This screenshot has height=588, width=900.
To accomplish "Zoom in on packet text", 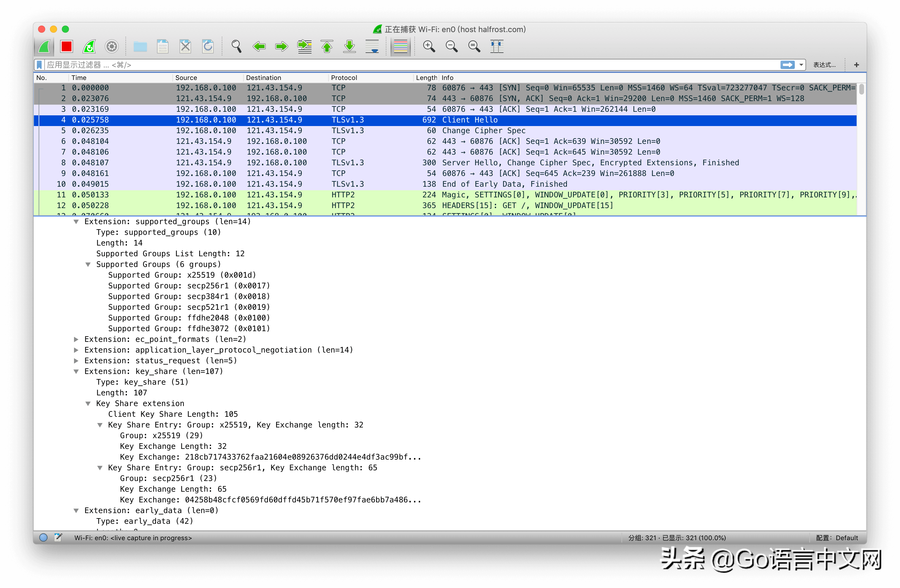I will pyautogui.click(x=429, y=46).
